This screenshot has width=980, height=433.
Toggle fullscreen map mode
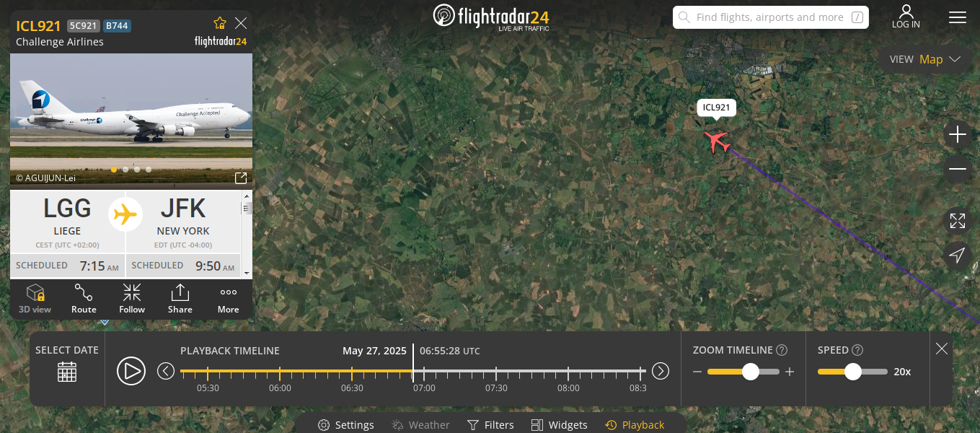click(x=958, y=221)
